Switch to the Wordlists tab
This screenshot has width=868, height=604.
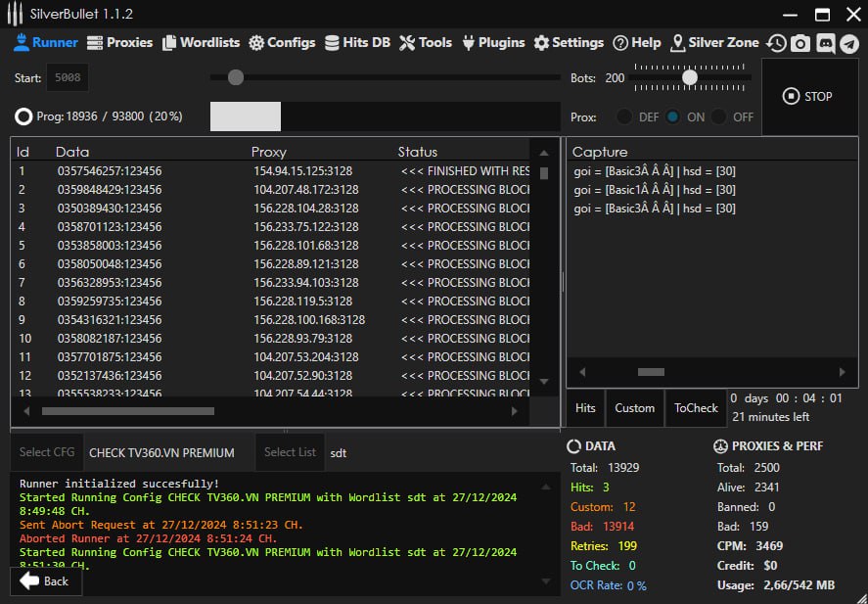[x=201, y=42]
